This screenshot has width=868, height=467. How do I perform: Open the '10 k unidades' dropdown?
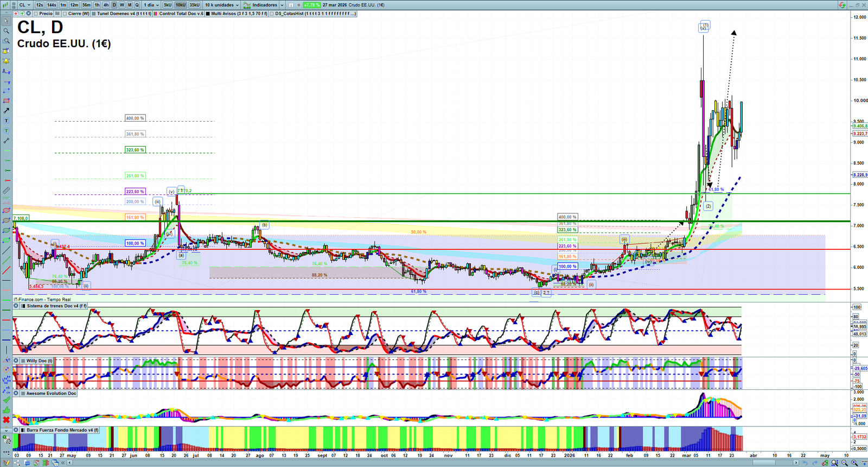tap(221, 5)
